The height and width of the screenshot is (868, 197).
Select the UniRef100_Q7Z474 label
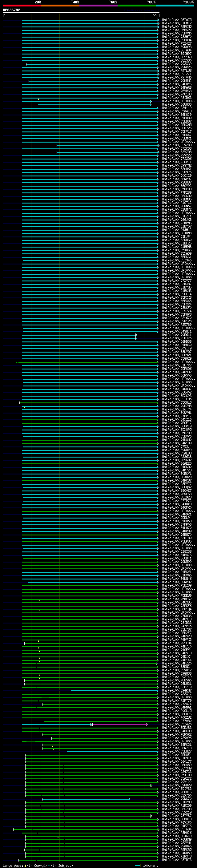[x=176, y=704]
